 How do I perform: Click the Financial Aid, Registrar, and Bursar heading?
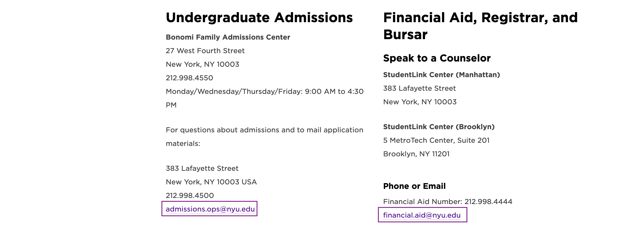(x=481, y=26)
